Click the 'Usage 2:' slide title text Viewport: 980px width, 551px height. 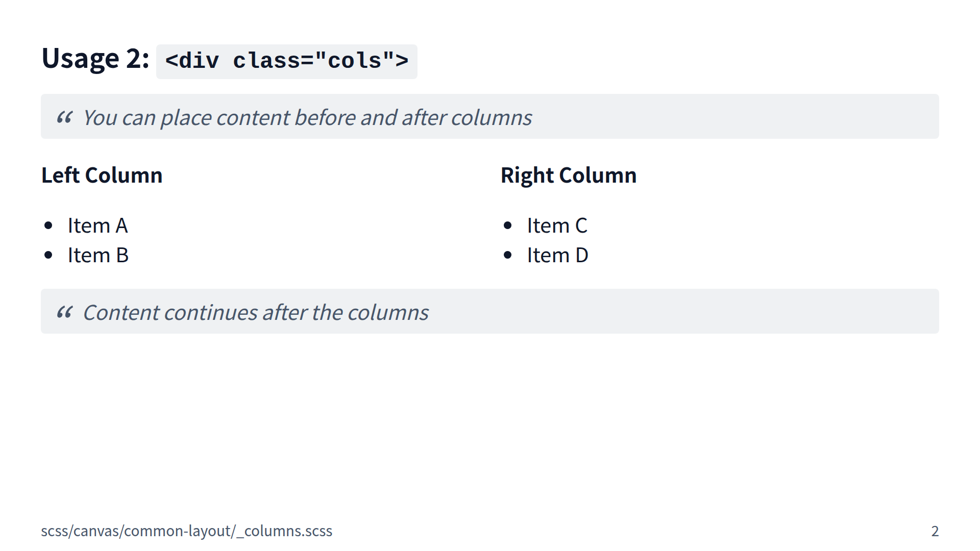[x=95, y=58]
